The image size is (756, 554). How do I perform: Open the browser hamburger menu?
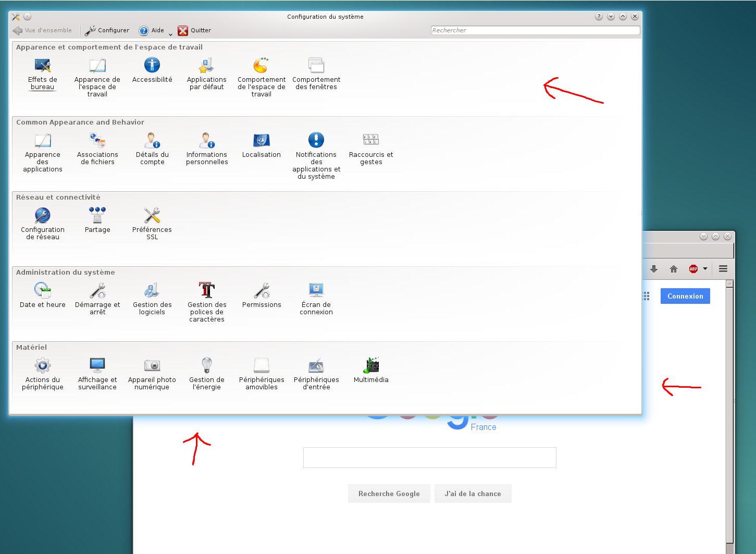[x=723, y=269]
